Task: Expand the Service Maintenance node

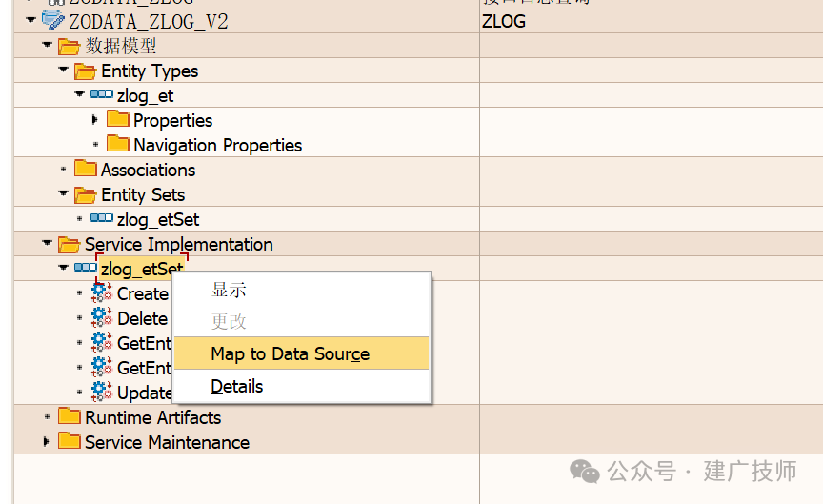Action: pyautogui.click(x=47, y=441)
